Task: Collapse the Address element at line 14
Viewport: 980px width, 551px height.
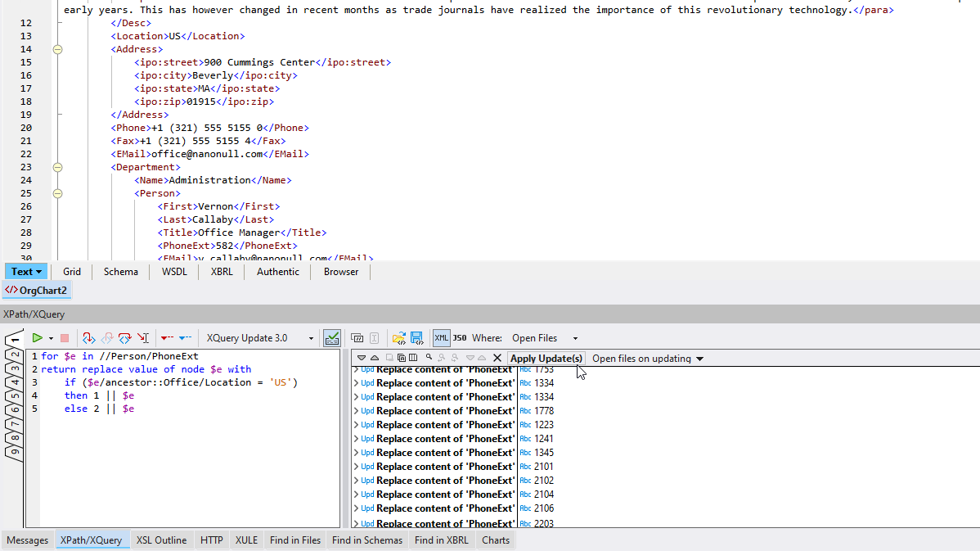Action: coord(56,48)
